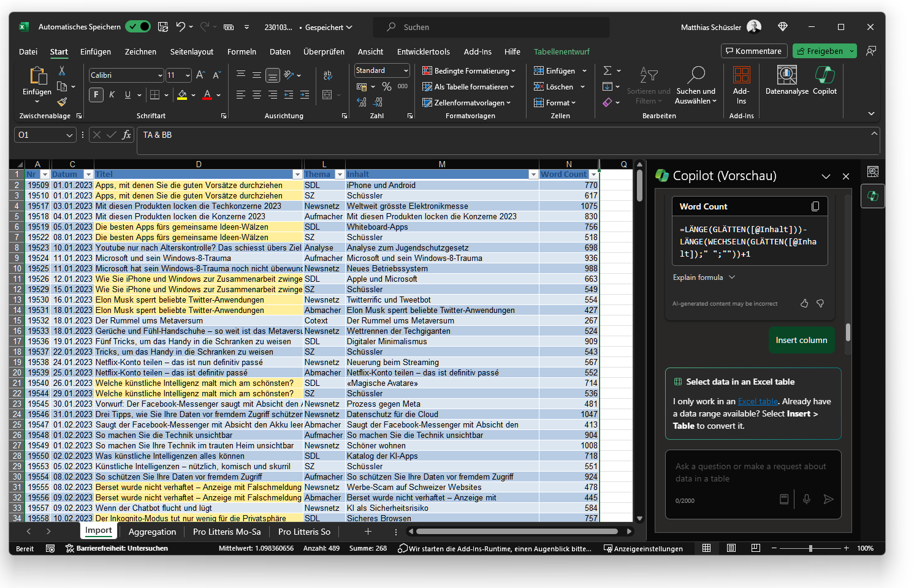Click the Freigeben share button

point(825,51)
